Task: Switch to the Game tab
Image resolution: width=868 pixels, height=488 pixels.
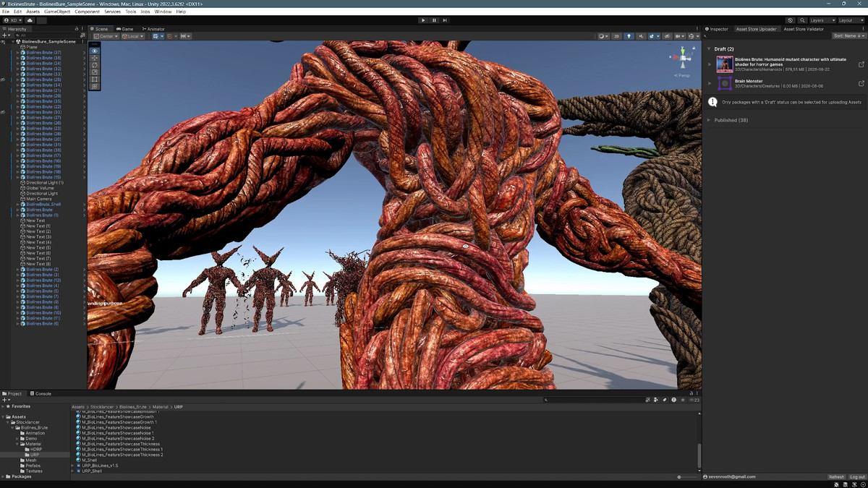Action: [124, 29]
